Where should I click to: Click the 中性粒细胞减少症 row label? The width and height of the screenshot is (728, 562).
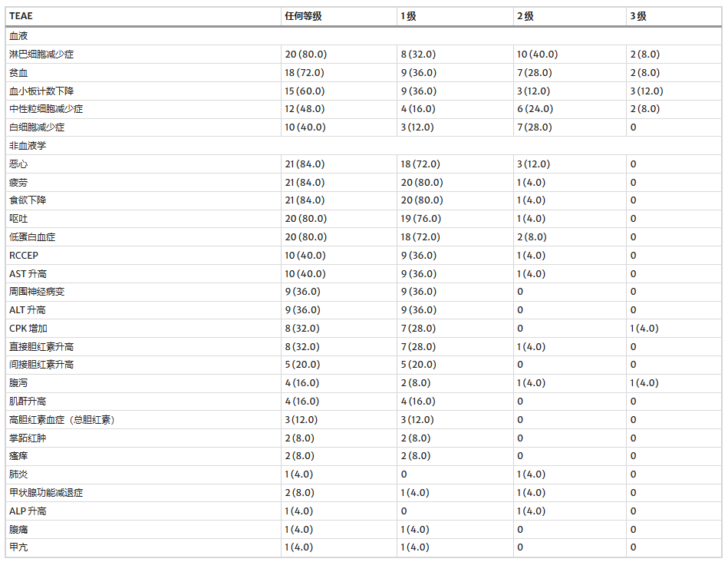tap(46, 109)
